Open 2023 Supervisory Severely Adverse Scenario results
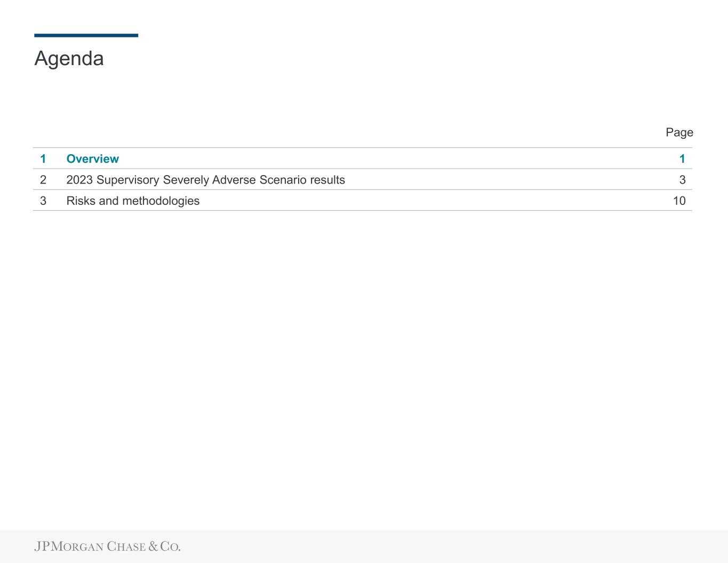 click(205, 180)
